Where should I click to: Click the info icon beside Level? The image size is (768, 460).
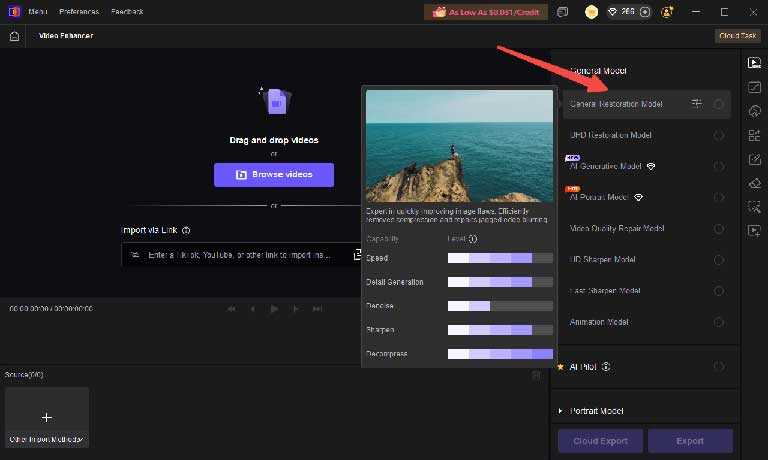[x=473, y=239]
